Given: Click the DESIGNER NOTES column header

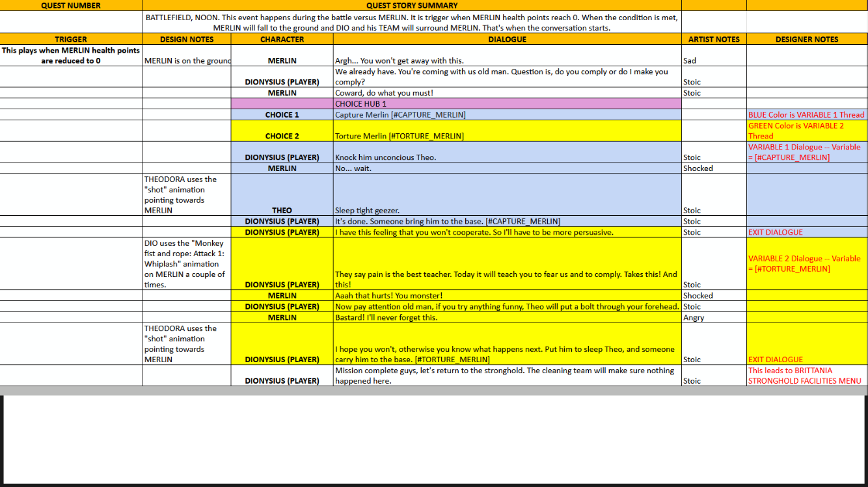Looking at the screenshot, I should [807, 39].
